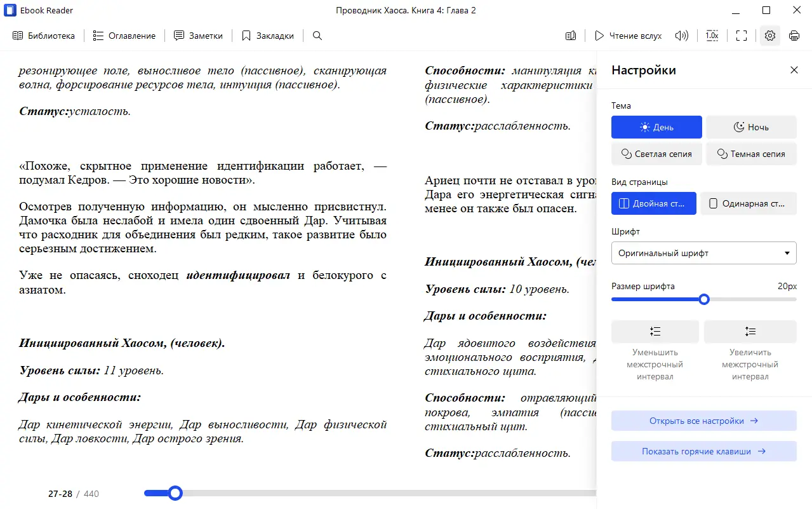This screenshot has width=812, height=509.
Task: Start Чтение вслух playback
Action: point(628,36)
